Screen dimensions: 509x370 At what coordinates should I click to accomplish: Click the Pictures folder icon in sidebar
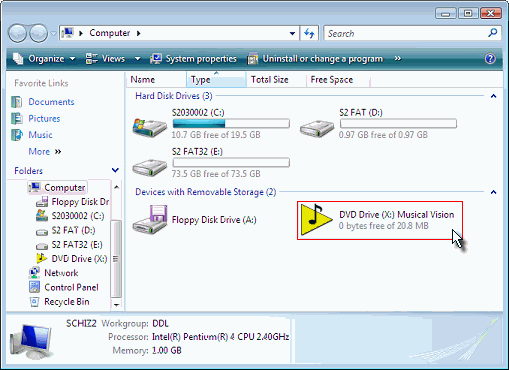17,118
